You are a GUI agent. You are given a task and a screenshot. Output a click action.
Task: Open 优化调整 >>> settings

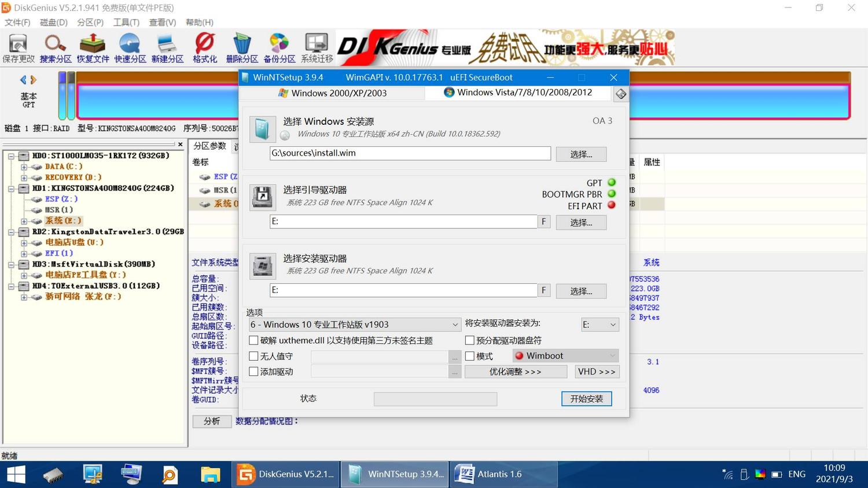tap(516, 371)
